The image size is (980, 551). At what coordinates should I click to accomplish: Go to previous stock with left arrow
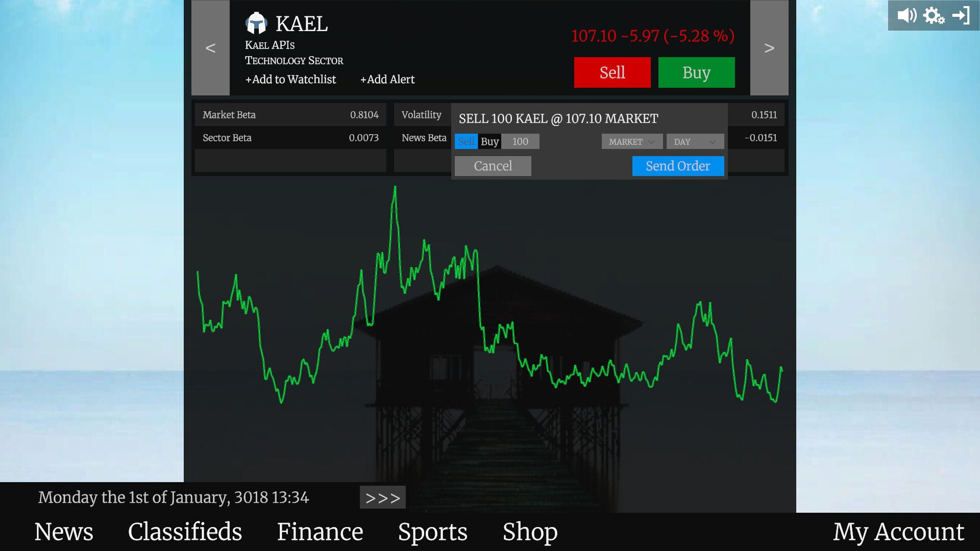click(210, 48)
